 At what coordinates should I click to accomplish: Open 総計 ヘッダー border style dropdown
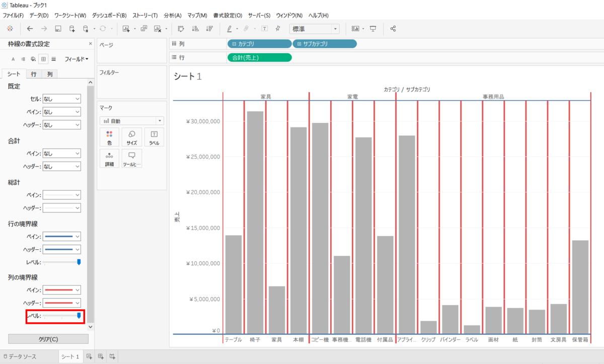pos(62,207)
